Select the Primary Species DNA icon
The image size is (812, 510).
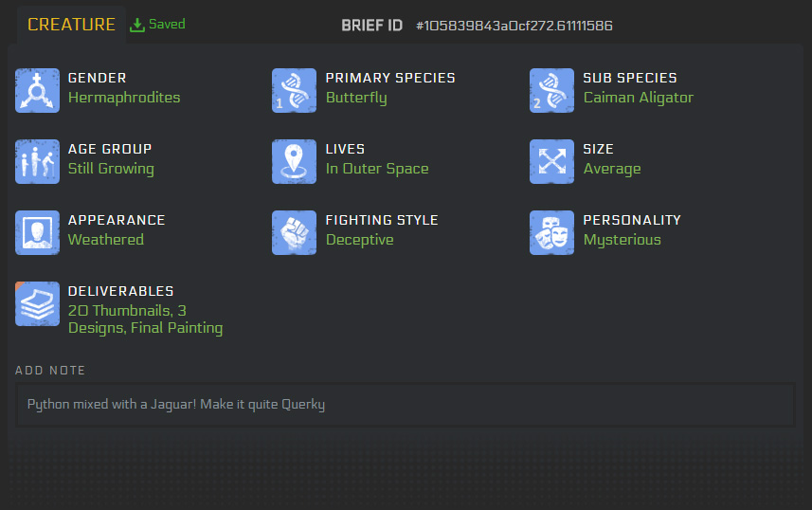(294, 91)
